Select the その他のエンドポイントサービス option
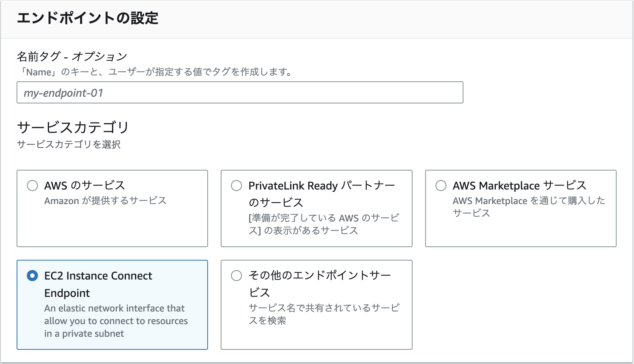Image resolution: width=634 pixels, height=364 pixels. pyautogui.click(x=236, y=276)
